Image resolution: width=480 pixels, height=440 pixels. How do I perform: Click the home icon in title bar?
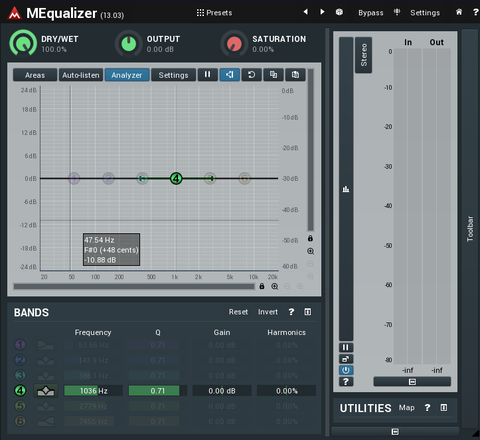pos(459,12)
